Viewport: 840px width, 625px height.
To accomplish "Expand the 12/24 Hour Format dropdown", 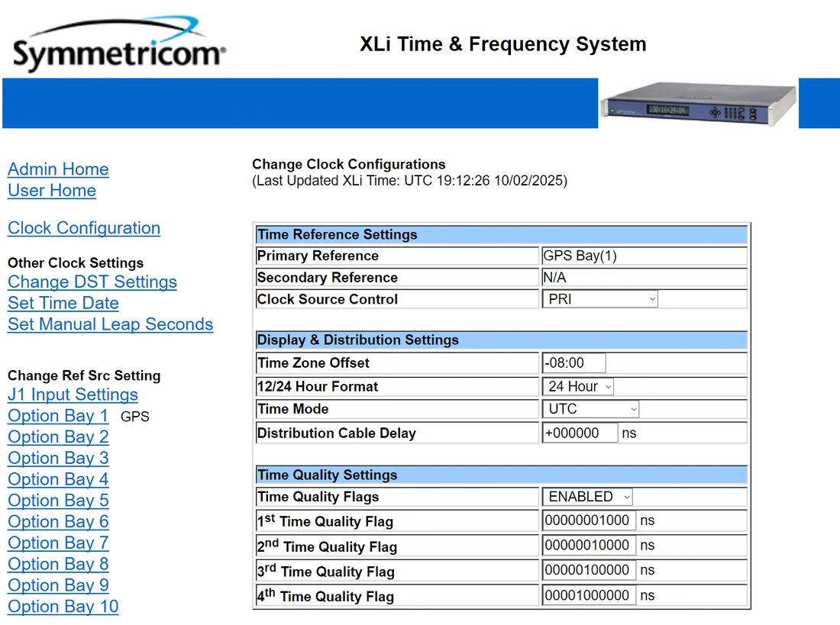I will [x=579, y=387].
